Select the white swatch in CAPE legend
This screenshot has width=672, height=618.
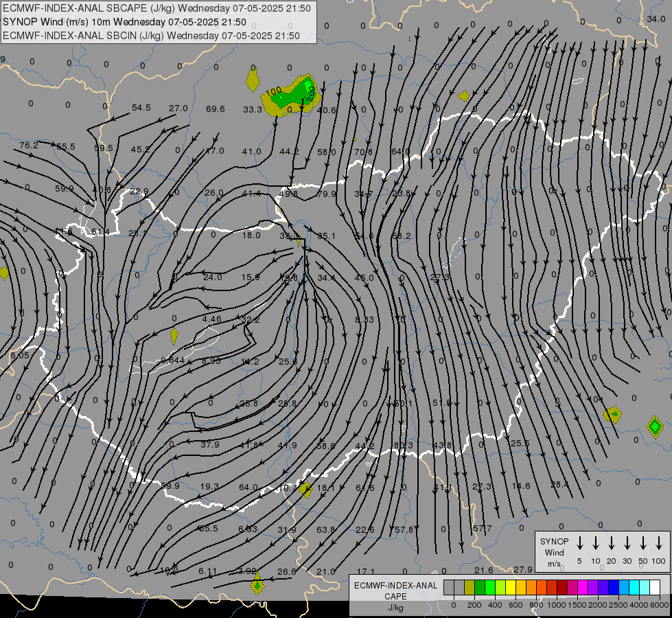click(x=654, y=588)
